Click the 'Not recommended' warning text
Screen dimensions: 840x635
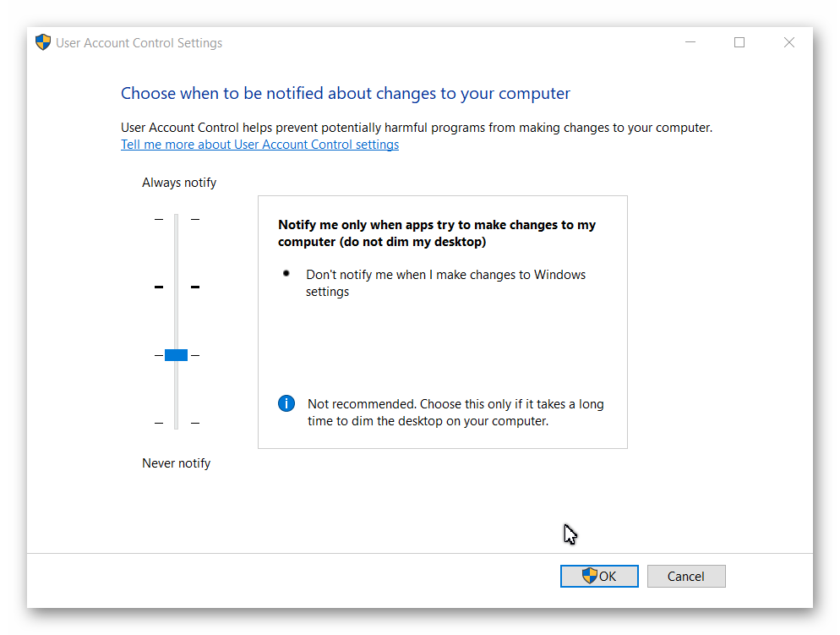pyautogui.click(x=455, y=412)
